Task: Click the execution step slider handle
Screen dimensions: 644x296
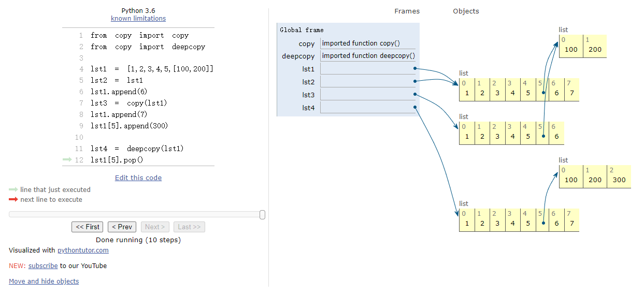Action: tap(262, 214)
